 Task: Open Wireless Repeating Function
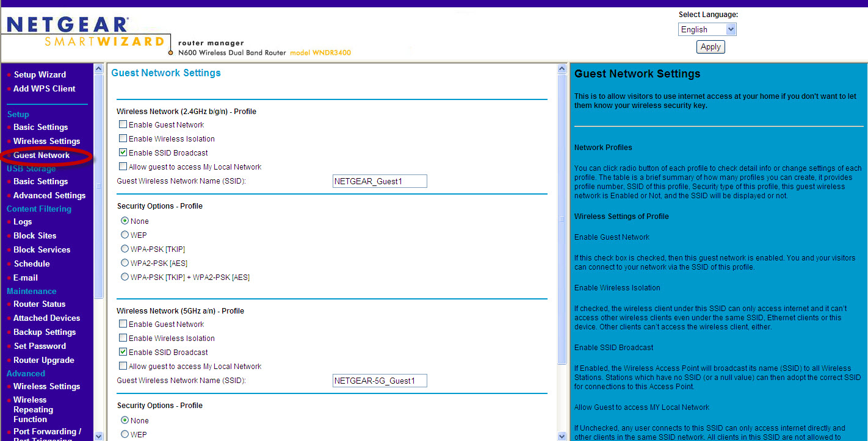(x=33, y=409)
